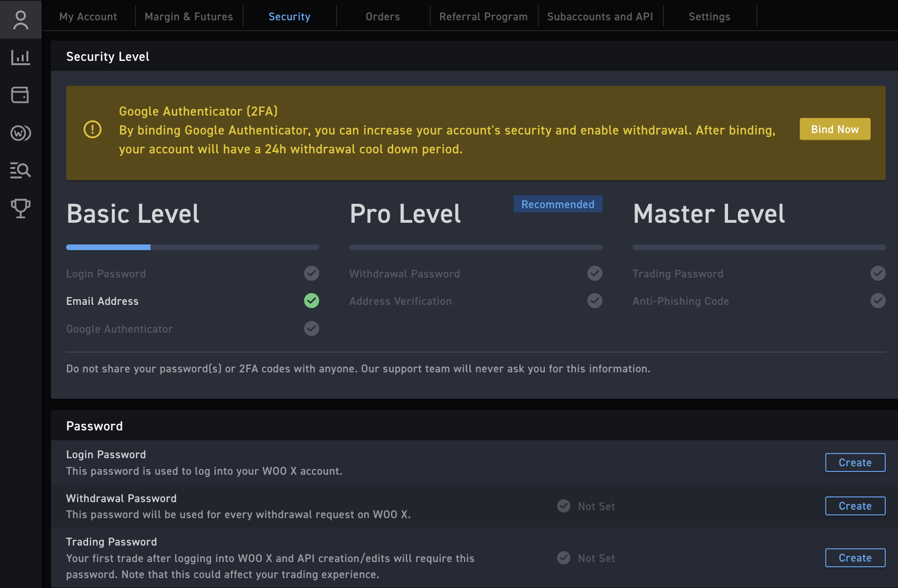
Task: Switch to the My Account tab
Action: point(88,17)
